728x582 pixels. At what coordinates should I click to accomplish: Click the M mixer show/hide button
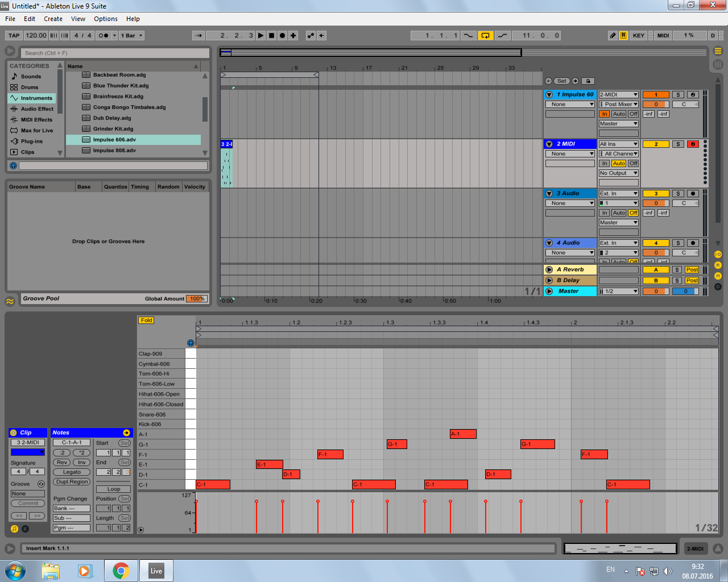(718, 276)
